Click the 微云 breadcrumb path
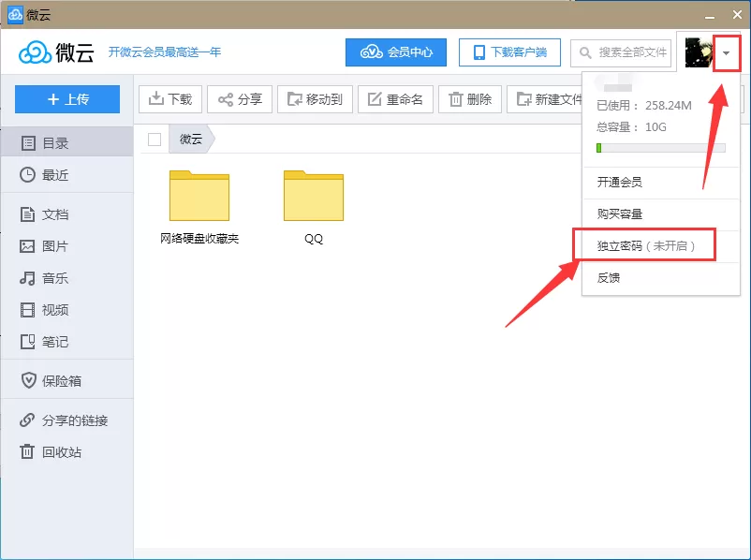Screen dimensions: 751x560 [x=191, y=140]
